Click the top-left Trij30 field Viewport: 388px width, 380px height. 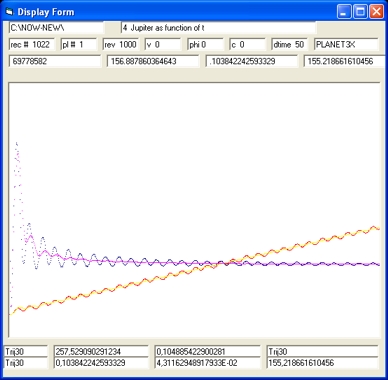pos(26,351)
